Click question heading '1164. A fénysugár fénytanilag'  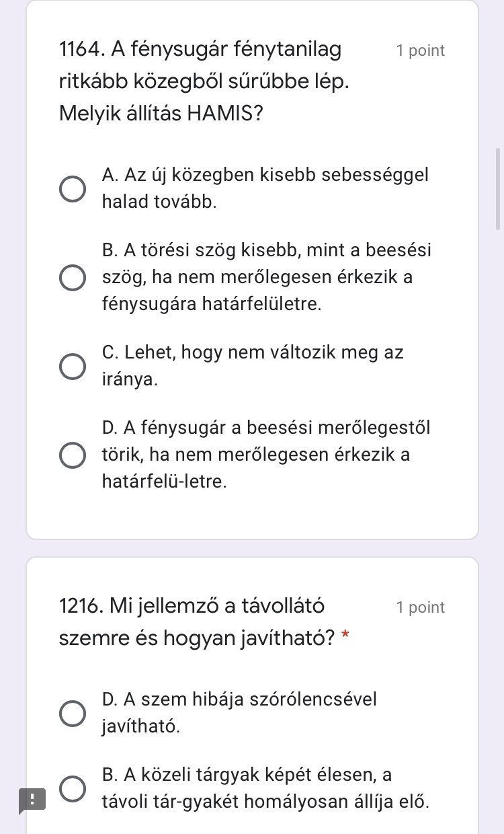[200, 50]
